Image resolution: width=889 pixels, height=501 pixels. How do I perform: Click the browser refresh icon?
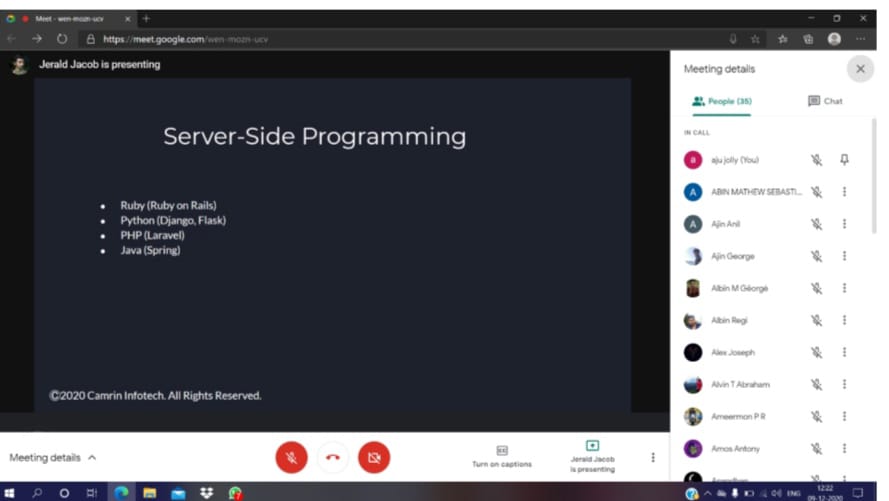click(61, 39)
